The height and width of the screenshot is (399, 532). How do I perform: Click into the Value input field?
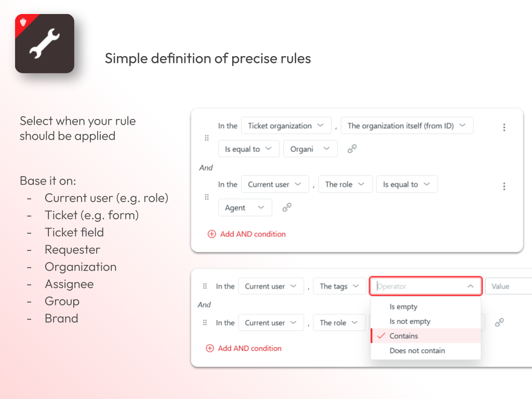point(508,286)
